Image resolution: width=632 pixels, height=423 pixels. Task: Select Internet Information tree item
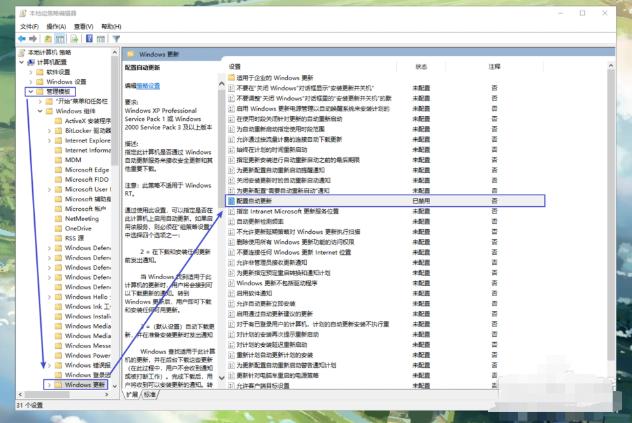click(x=87, y=150)
